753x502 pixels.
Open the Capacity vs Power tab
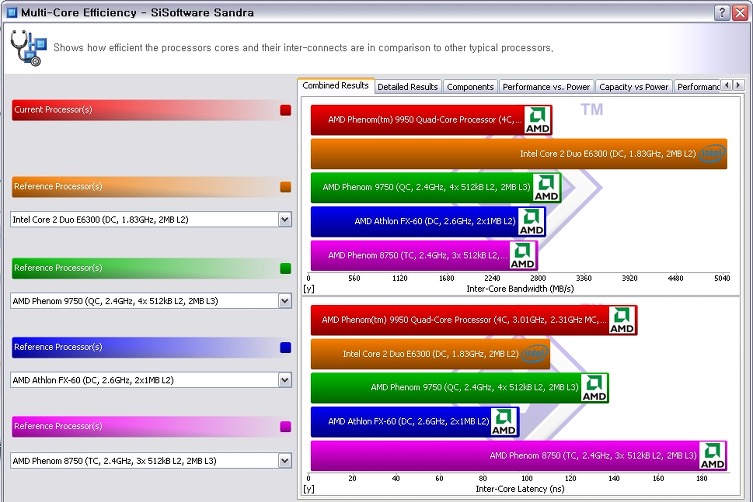tap(633, 86)
